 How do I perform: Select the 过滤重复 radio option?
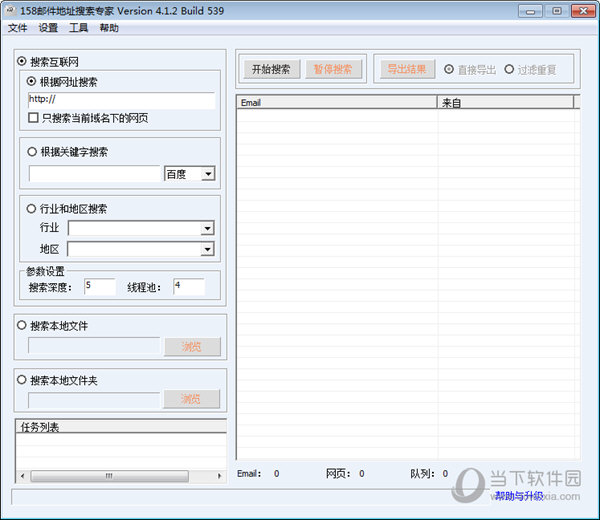509,69
